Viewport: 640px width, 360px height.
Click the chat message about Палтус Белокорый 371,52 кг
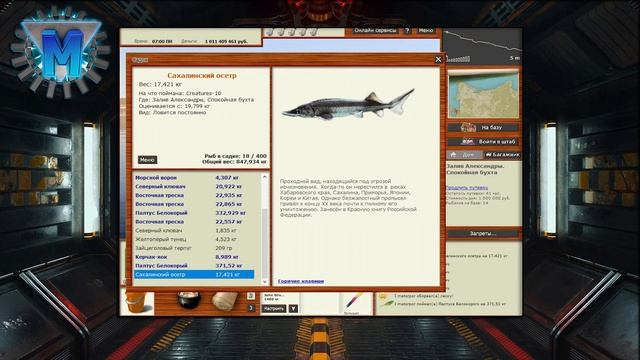tap(450, 304)
